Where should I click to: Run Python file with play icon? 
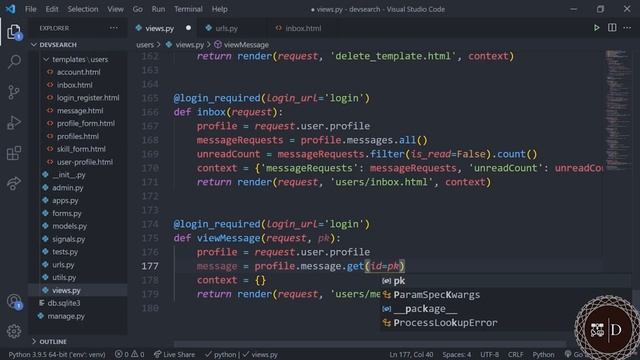[x=596, y=28]
